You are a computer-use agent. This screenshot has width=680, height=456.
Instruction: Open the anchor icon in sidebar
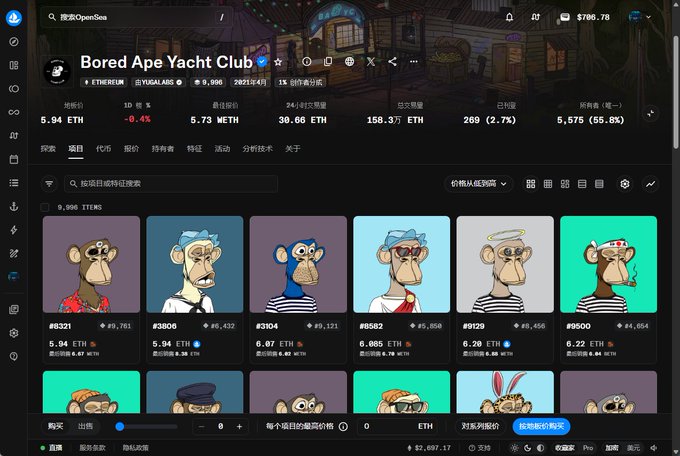(x=14, y=207)
